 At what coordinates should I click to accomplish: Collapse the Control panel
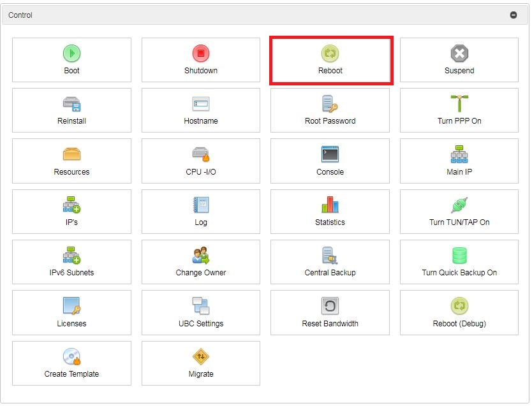coord(514,15)
